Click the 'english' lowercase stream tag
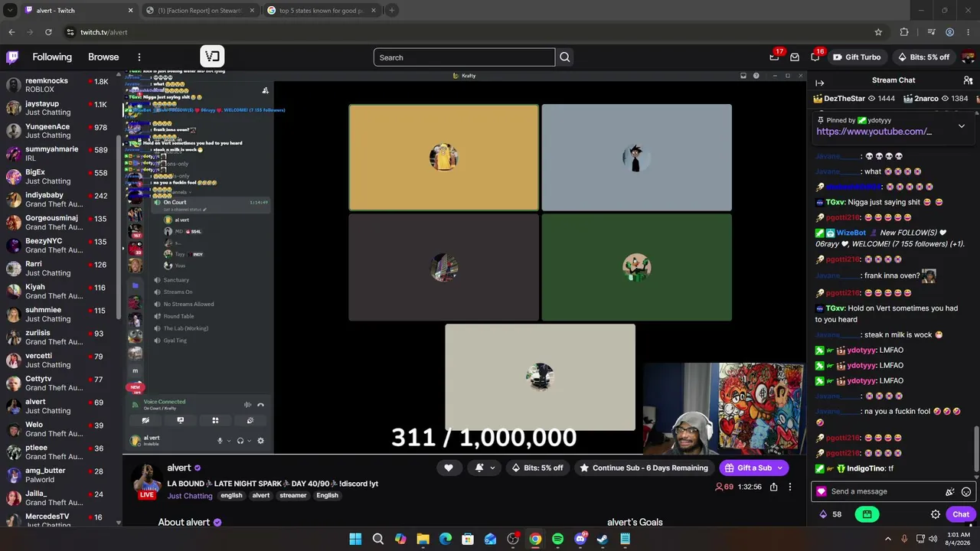980x551 pixels. [x=231, y=496]
